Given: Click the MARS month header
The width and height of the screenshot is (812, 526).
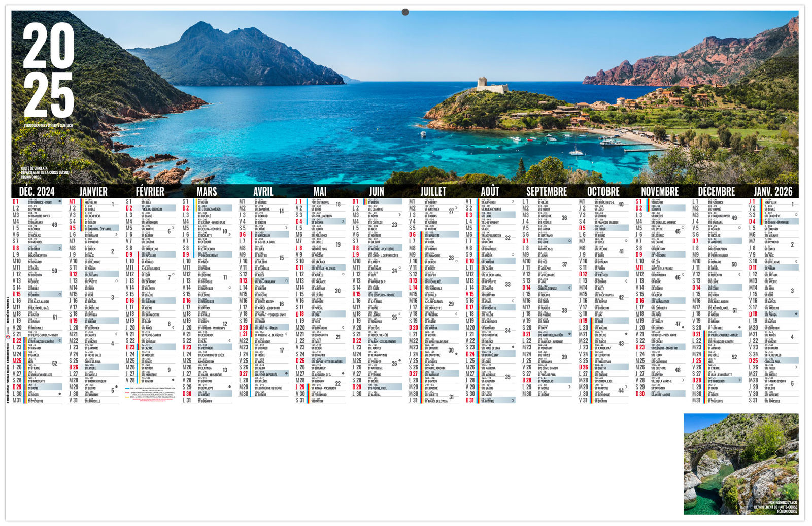Looking at the screenshot, I should click(207, 192).
